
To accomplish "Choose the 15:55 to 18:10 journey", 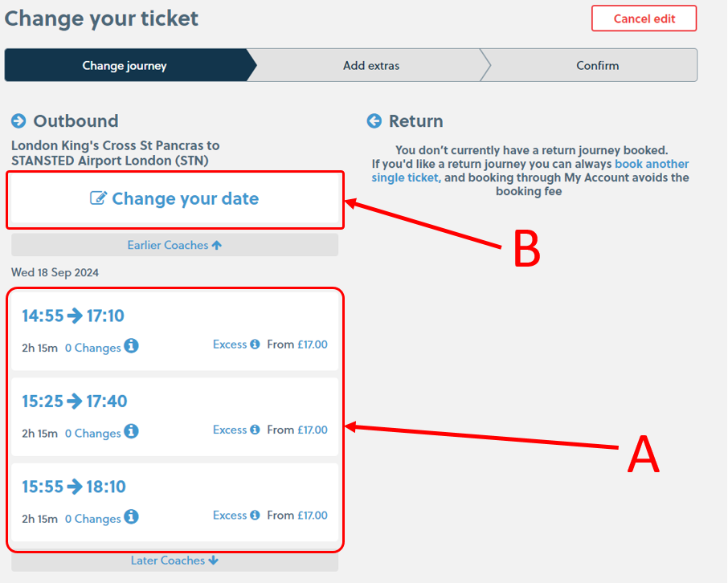I will click(174, 500).
